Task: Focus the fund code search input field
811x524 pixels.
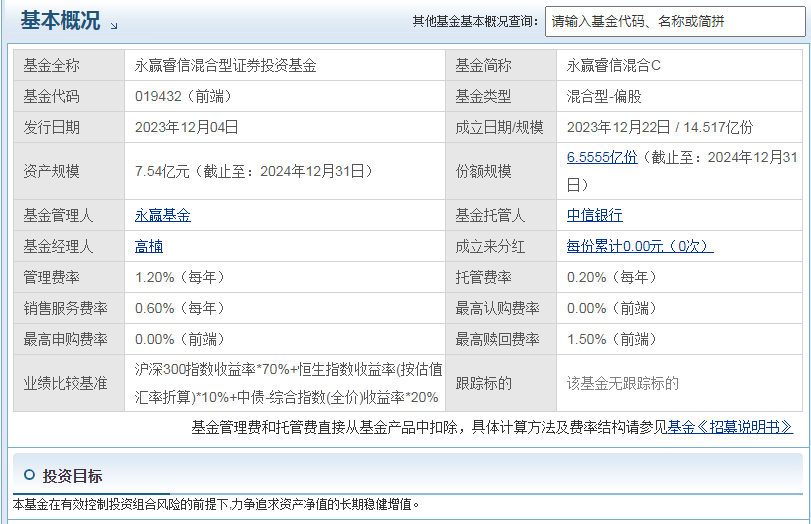Action: click(675, 22)
